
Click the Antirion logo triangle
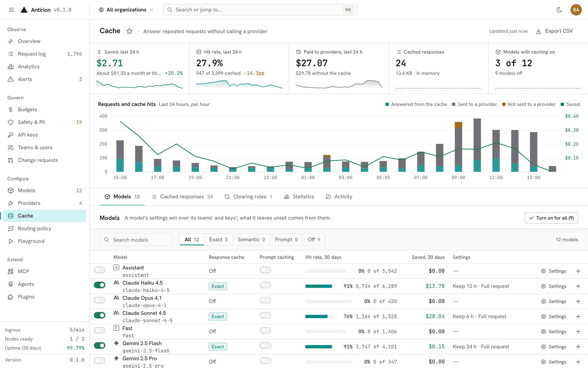tap(24, 10)
